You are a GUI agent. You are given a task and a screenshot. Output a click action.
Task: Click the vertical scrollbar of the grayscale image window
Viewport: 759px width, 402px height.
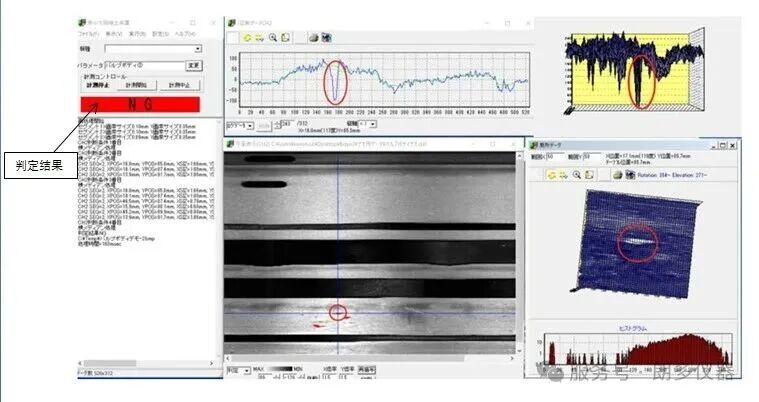519,252
